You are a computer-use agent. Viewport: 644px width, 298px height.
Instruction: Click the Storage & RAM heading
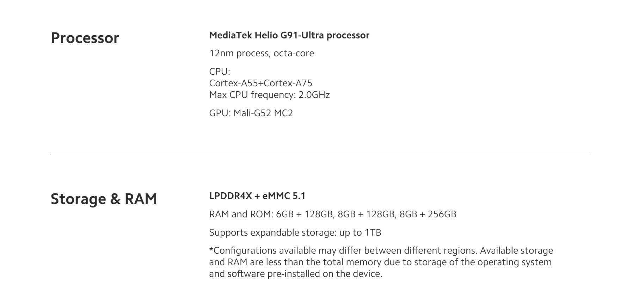104,199
